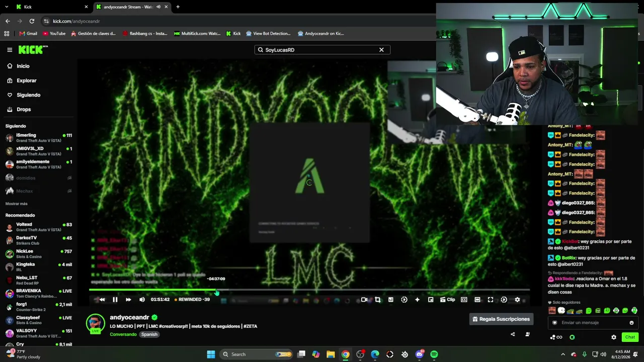Open Discord from the taskbar
The image size is (644, 362).
point(420,354)
